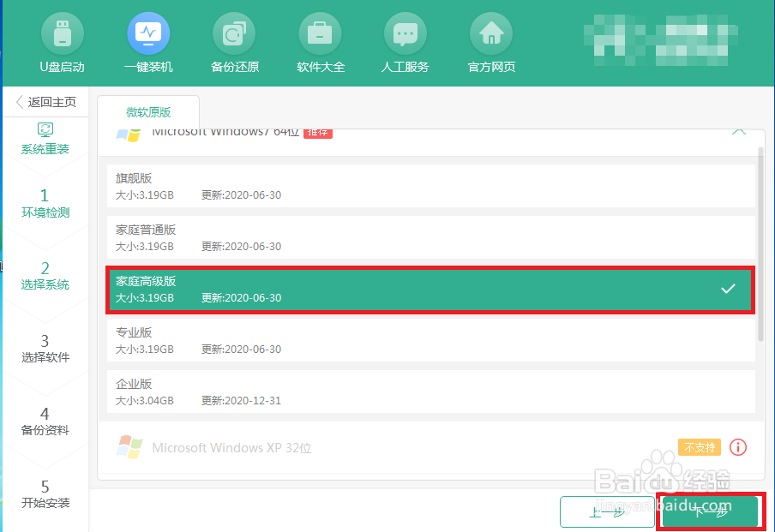Click the Windows XP info icon
775x532 pixels.
point(738,447)
